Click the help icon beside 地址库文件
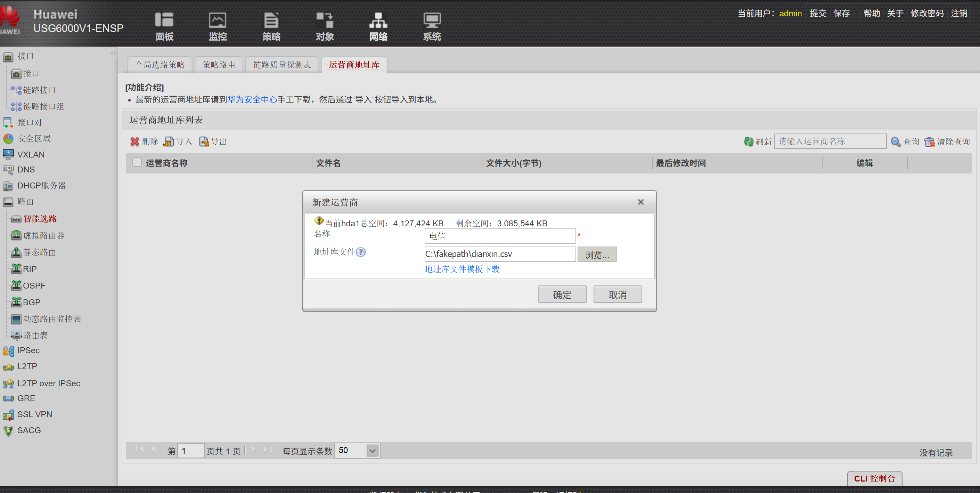Viewport: 980px width, 493px height. click(x=361, y=252)
